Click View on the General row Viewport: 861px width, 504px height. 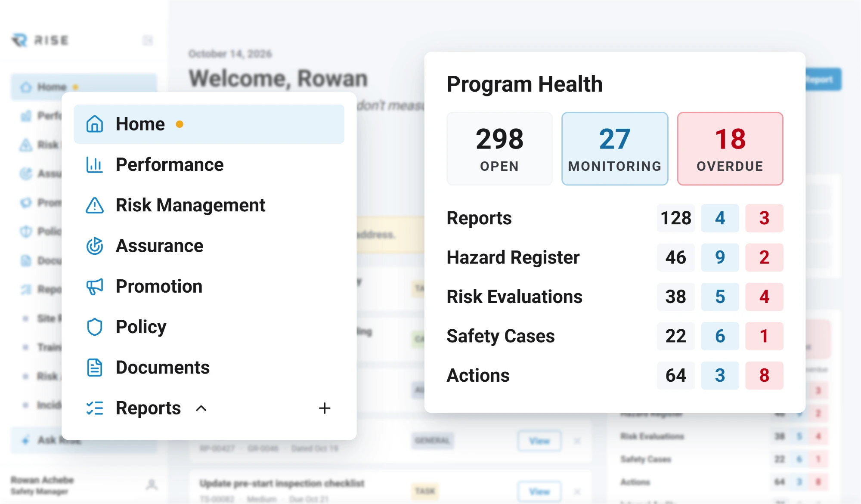(x=539, y=441)
